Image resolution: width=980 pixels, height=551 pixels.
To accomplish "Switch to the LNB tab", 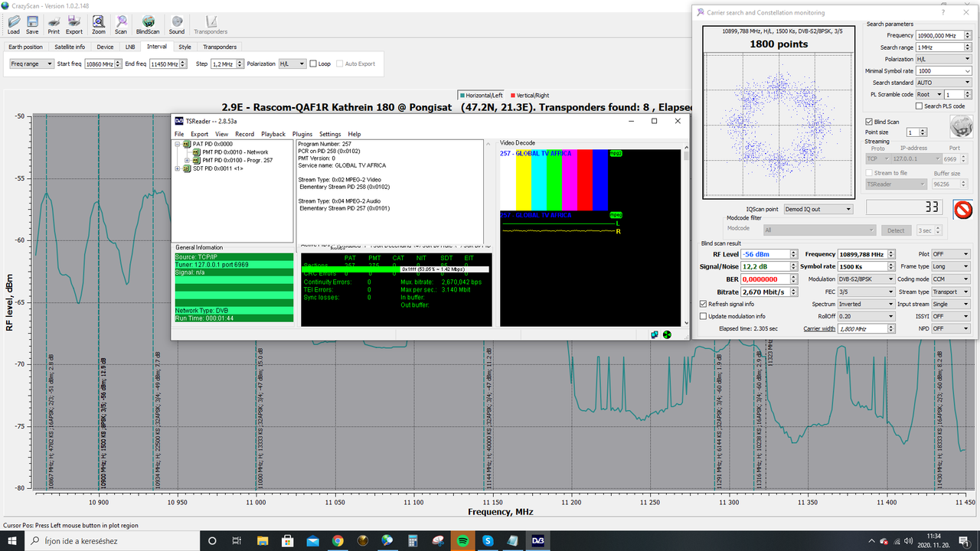I will [130, 47].
